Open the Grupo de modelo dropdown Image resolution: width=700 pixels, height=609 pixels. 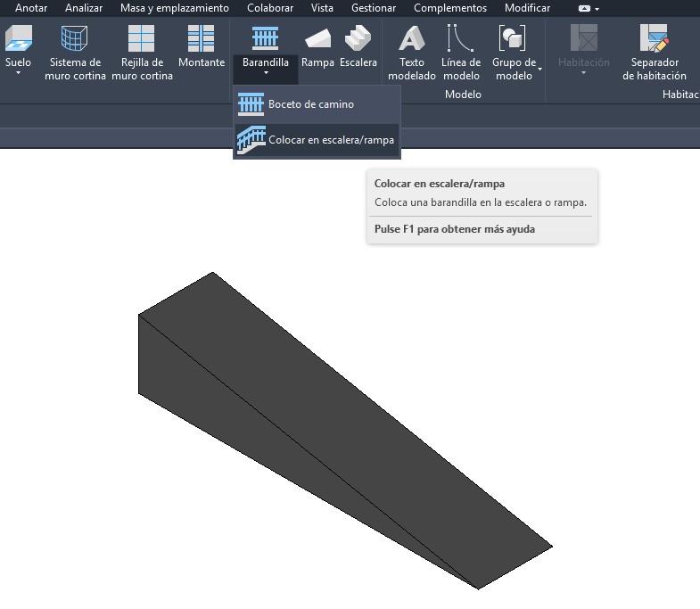pyautogui.click(x=539, y=70)
